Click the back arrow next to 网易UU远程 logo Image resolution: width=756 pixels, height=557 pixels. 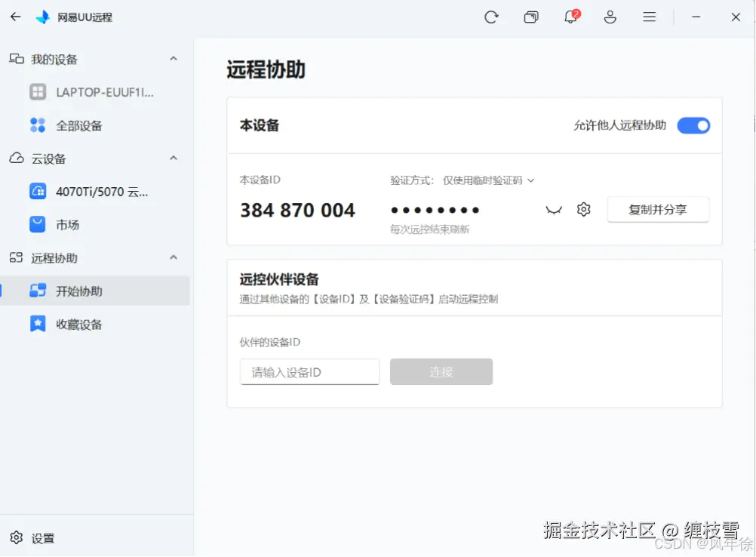click(x=14, y=17)
